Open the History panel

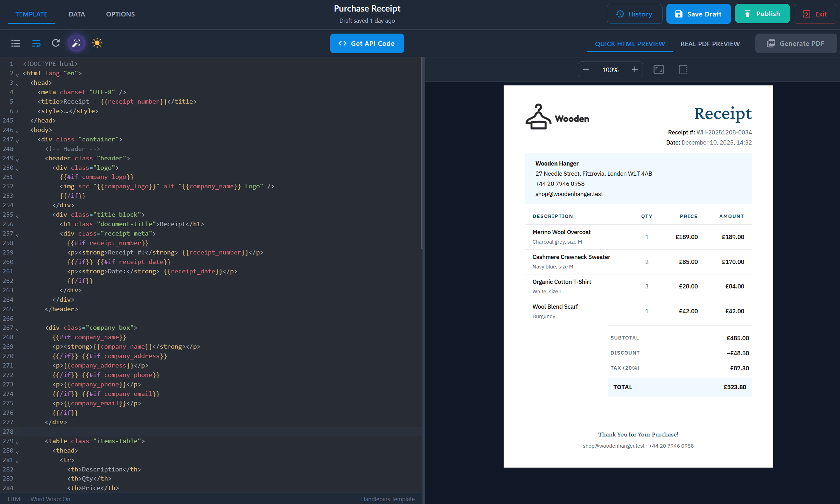[634, 14]
